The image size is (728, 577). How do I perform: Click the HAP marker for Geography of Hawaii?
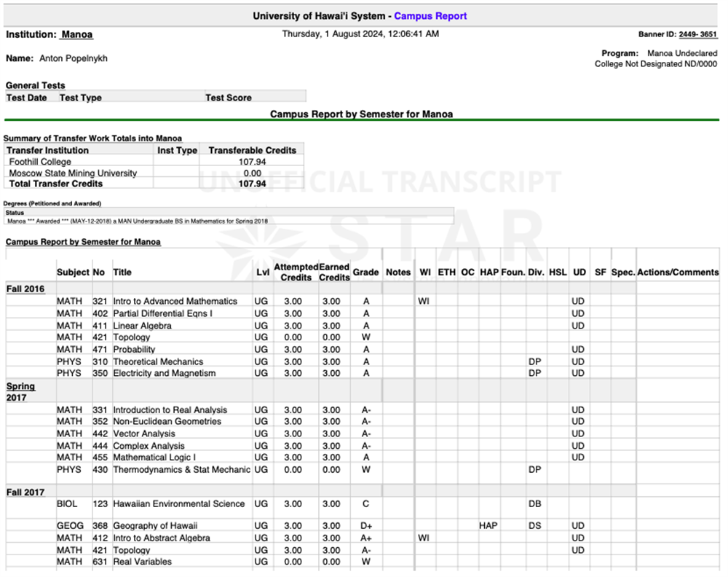[488, 525]
